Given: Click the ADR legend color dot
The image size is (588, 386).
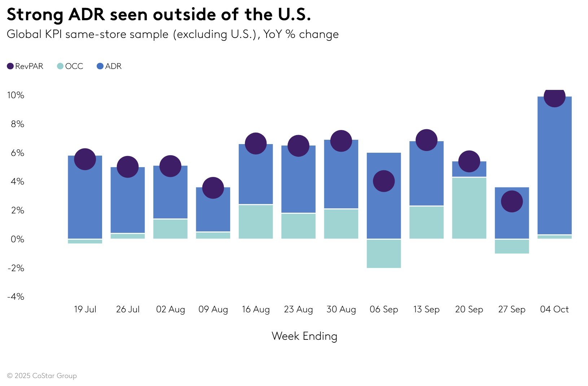Looking at the screenshot, I should click(100, 66).
